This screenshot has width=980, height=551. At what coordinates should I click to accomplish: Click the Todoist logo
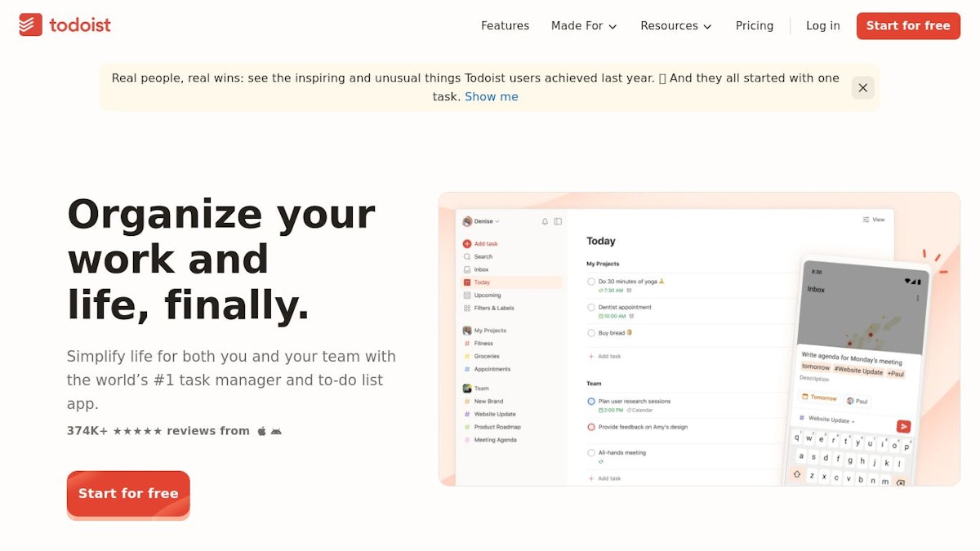click(64, 25)
